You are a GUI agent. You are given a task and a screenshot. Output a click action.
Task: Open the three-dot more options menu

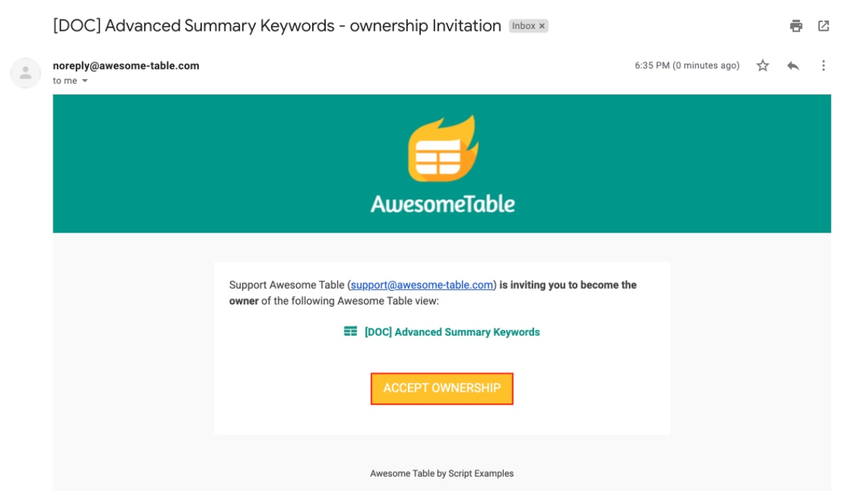pyautogui.click(x=823, y=66)
